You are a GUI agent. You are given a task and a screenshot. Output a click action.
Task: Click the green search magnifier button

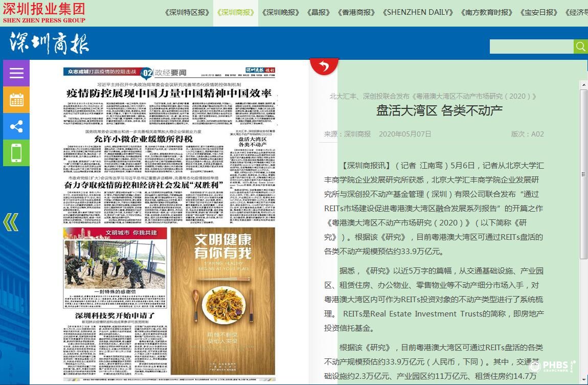(580, 47)
